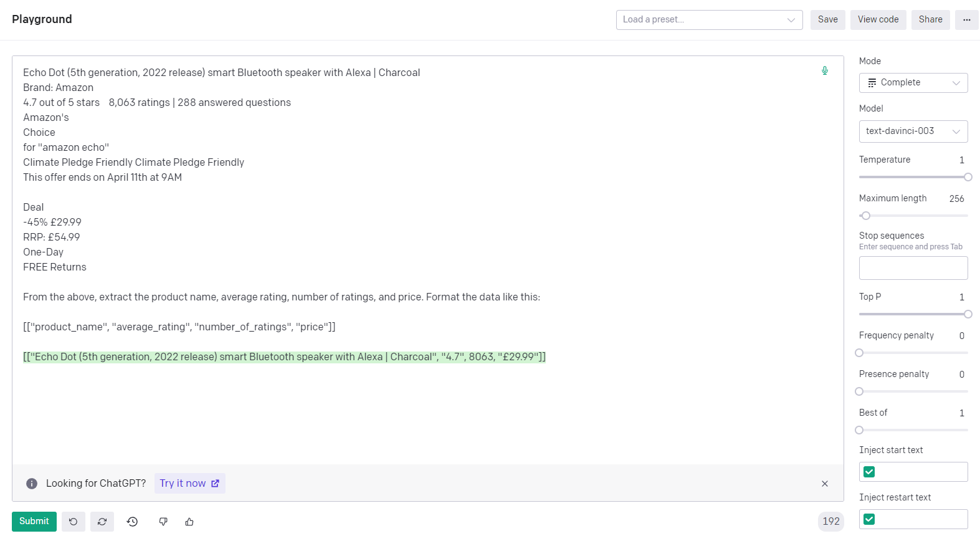Click the Stop sequences input field
Viewport: 980px width, 536px height.
[x=913, y=268]
